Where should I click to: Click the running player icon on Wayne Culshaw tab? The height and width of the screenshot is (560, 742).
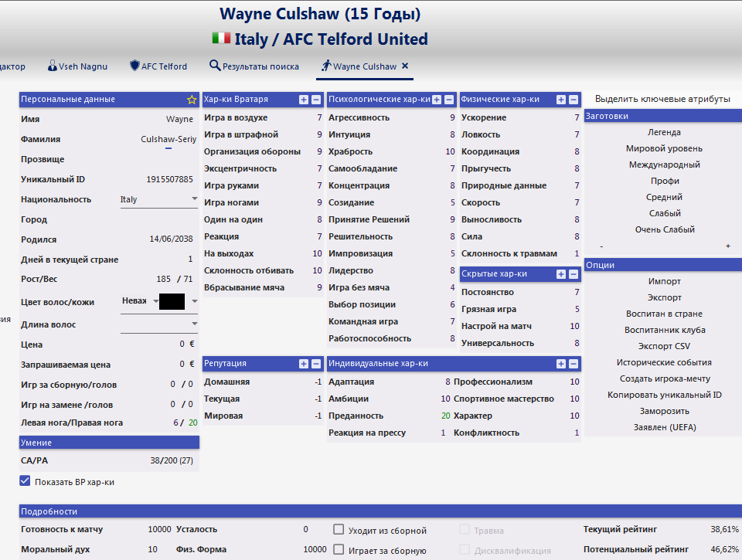326,66
